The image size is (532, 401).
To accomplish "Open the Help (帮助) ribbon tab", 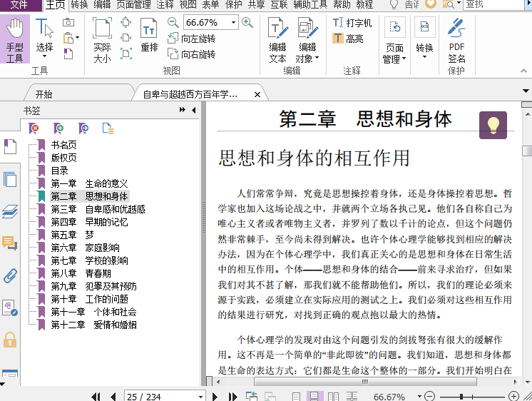I will click(342, 4).
